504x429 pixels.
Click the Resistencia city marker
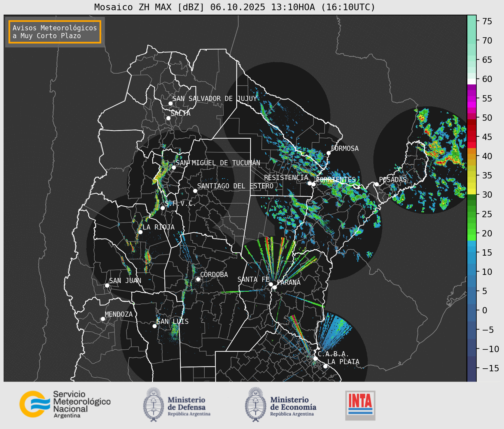310,183
